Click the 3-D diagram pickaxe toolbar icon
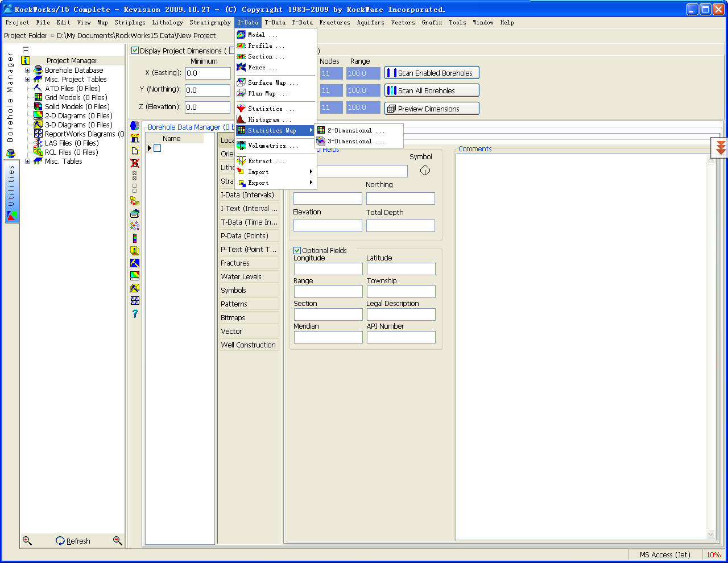728x563 pixels. pos(135,288)
